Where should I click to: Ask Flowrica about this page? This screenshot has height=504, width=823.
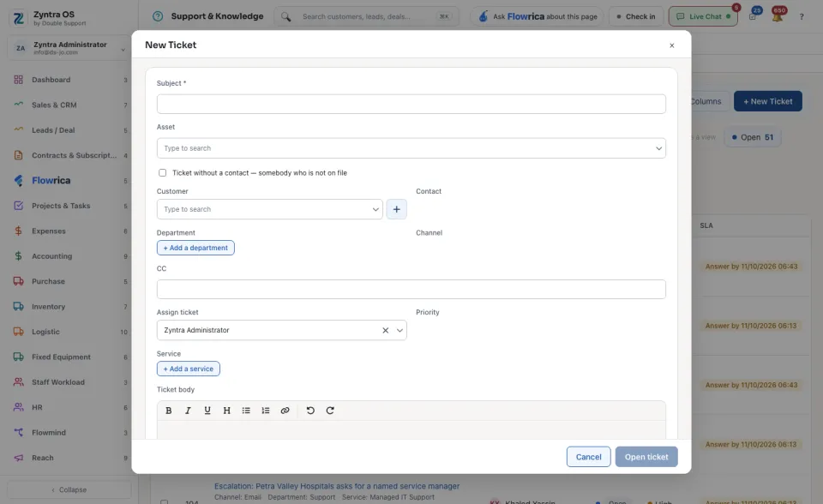pos(538,17)
